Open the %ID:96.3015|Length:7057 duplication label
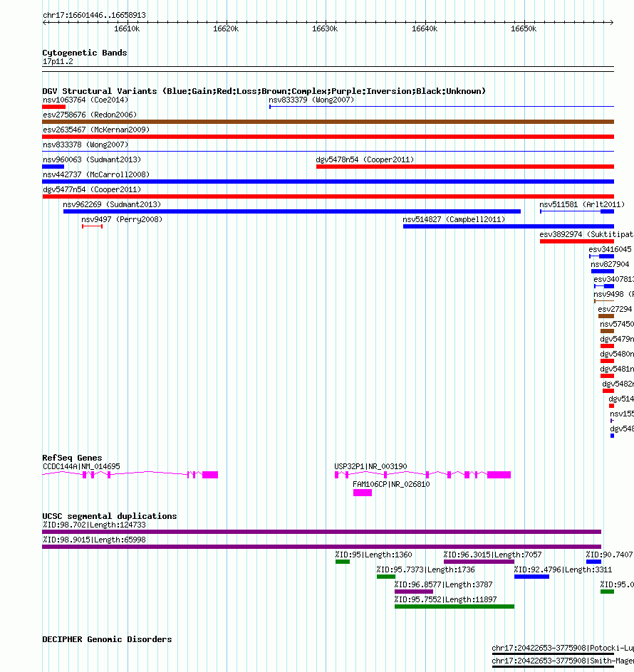 (492, 555)
